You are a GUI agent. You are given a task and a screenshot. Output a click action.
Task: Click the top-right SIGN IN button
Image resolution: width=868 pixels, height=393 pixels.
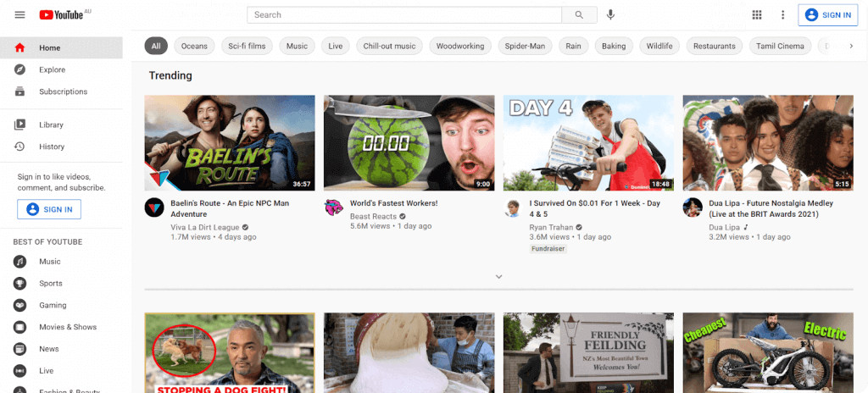(828, 15)
